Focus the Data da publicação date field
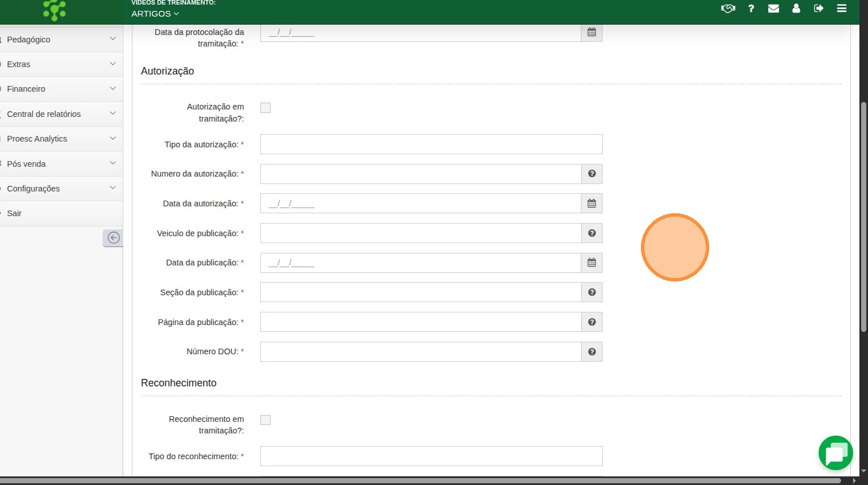Screen dimensions: 868x485 [421, 263]
